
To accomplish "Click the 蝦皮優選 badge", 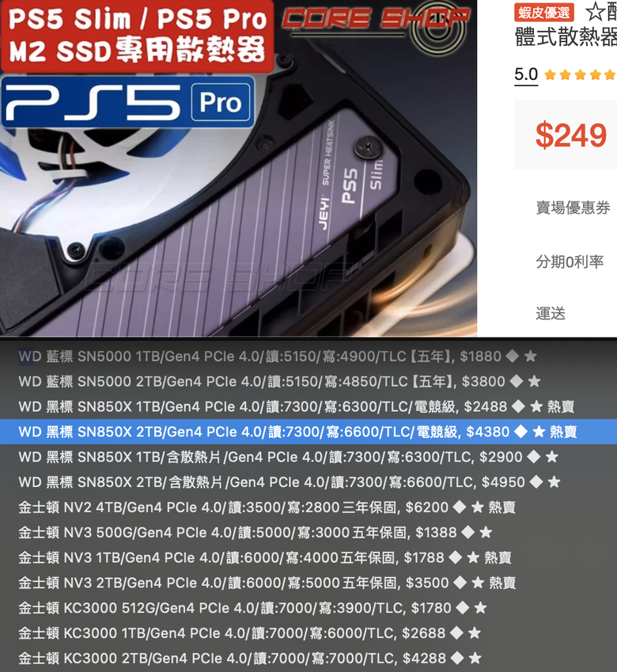I will pyautogui.click(x=543, y=13).
